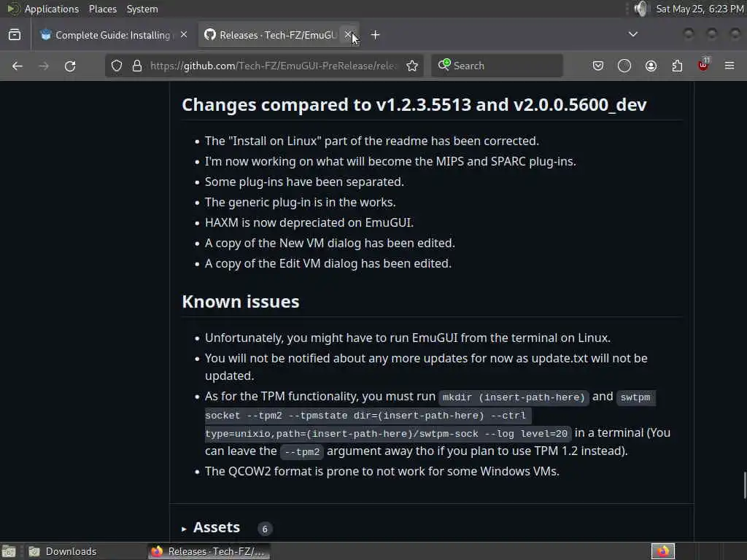The image size is (747, 560).
Task: Click the search engine icon in Search box
Action: (444, 65)
